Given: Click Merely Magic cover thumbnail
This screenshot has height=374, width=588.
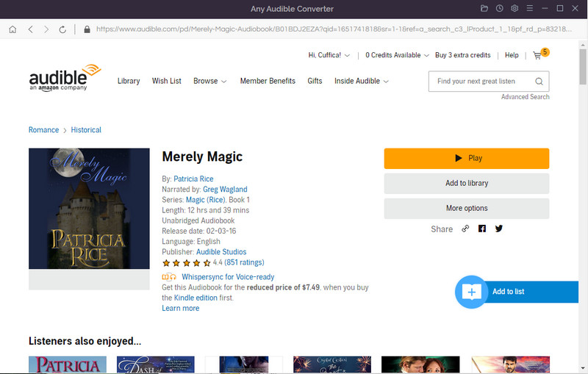Looking at the screenshot, I should [89, 209].
